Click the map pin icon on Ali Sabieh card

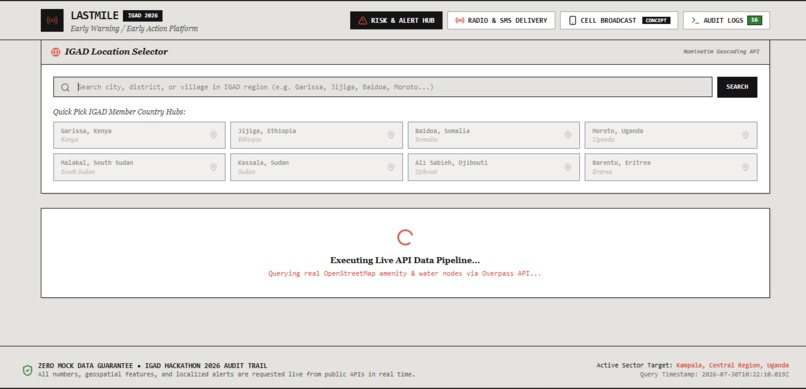pos(567,167)
